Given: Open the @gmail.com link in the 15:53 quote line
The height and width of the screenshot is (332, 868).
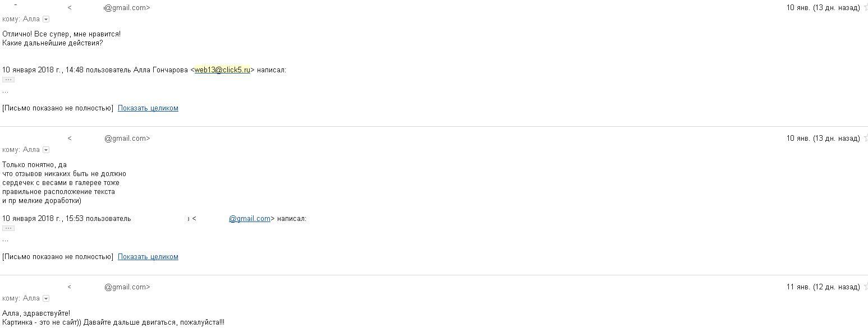Looking at the screenshot, I should 250,219.
